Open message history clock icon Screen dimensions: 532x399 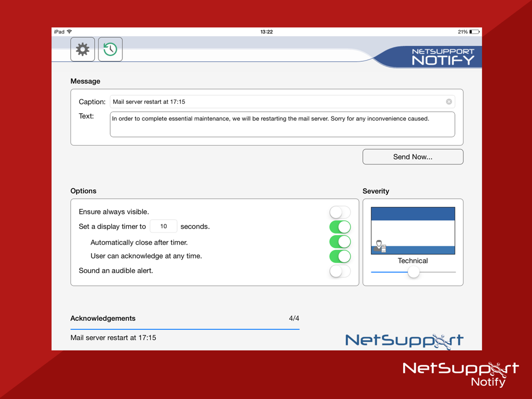click(110, 49)
